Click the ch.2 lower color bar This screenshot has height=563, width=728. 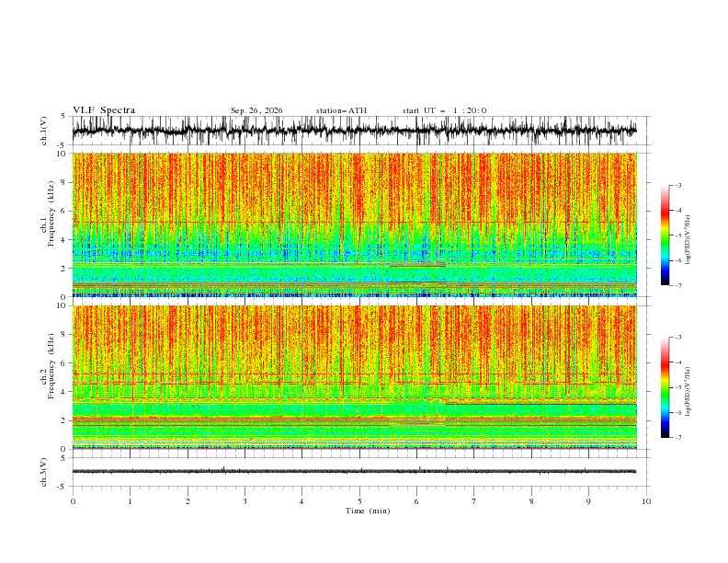(x=665, y=387)
